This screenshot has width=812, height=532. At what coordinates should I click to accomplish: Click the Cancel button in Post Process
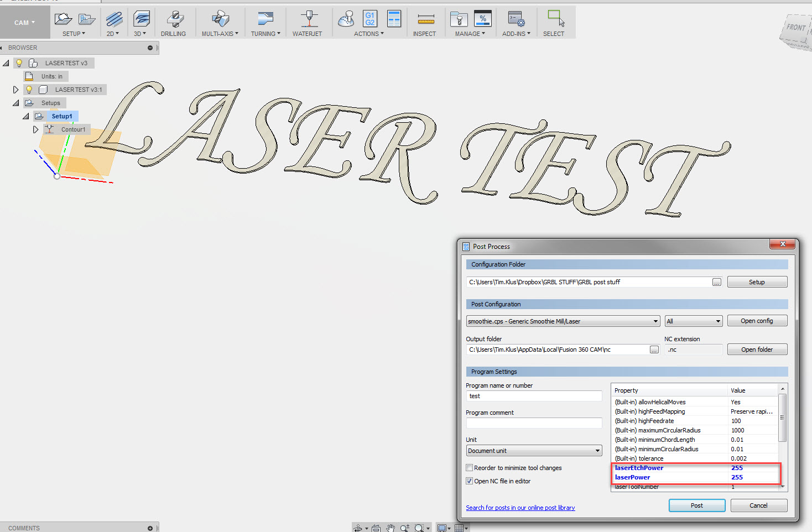click(x=758, y=505)
